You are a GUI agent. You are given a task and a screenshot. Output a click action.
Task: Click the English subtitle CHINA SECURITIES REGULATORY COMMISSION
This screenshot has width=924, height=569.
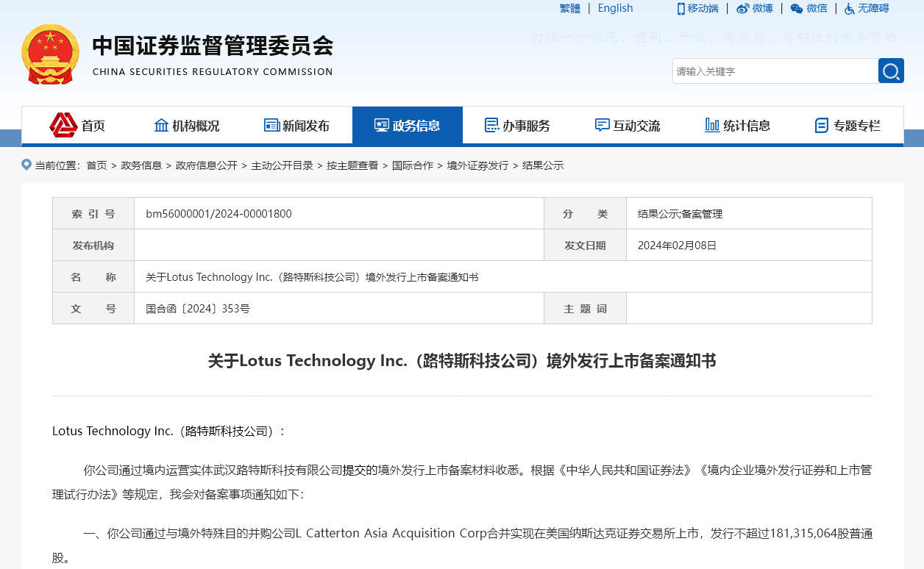pyautogui.click(x=213, y=72)
